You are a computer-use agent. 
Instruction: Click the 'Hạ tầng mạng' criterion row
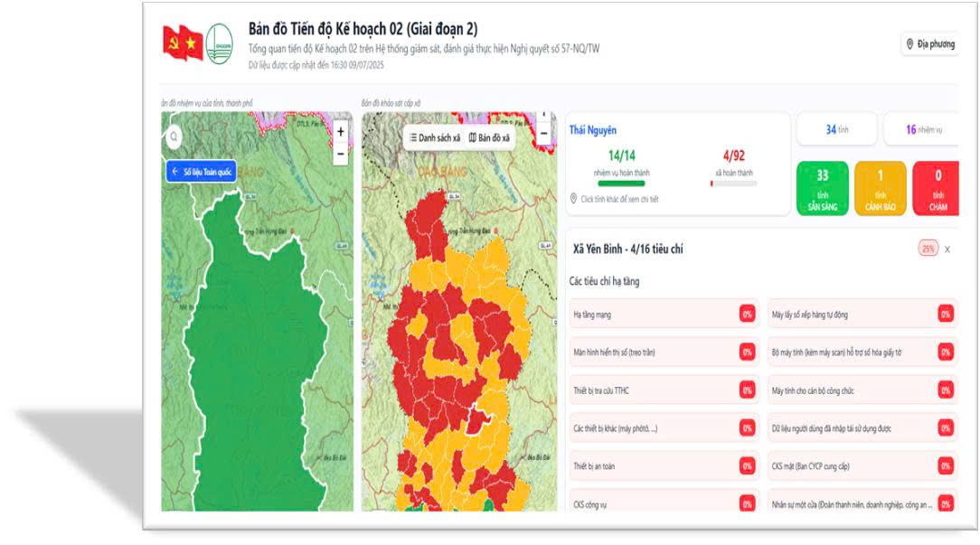664,315
